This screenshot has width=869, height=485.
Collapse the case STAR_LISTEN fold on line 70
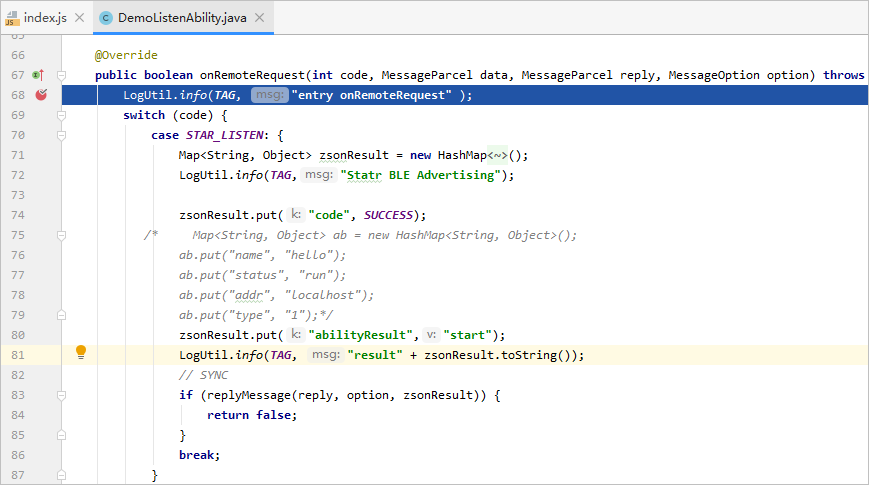62,135
